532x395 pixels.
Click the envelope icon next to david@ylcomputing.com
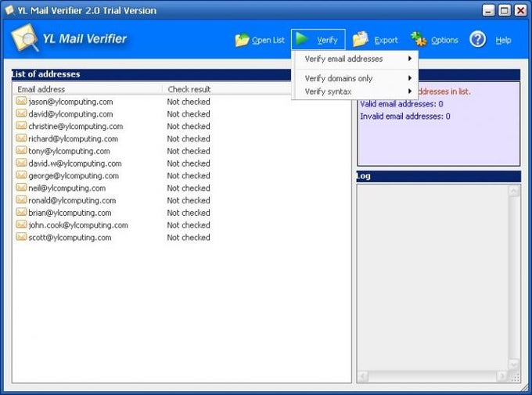(21, 113)
